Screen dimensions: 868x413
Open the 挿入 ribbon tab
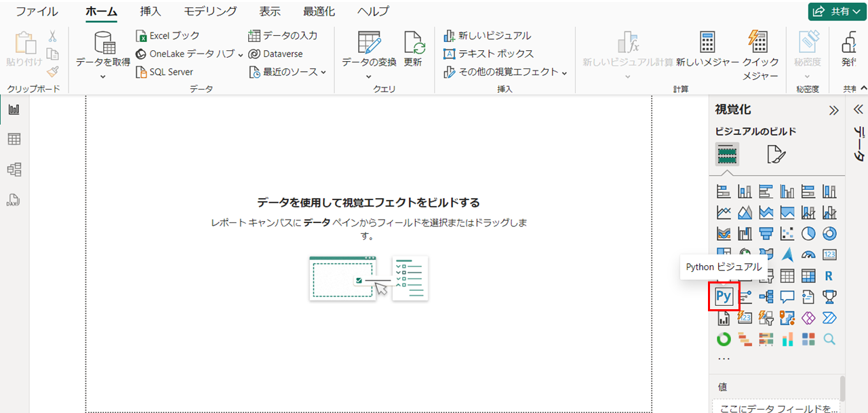click(151, 12)
